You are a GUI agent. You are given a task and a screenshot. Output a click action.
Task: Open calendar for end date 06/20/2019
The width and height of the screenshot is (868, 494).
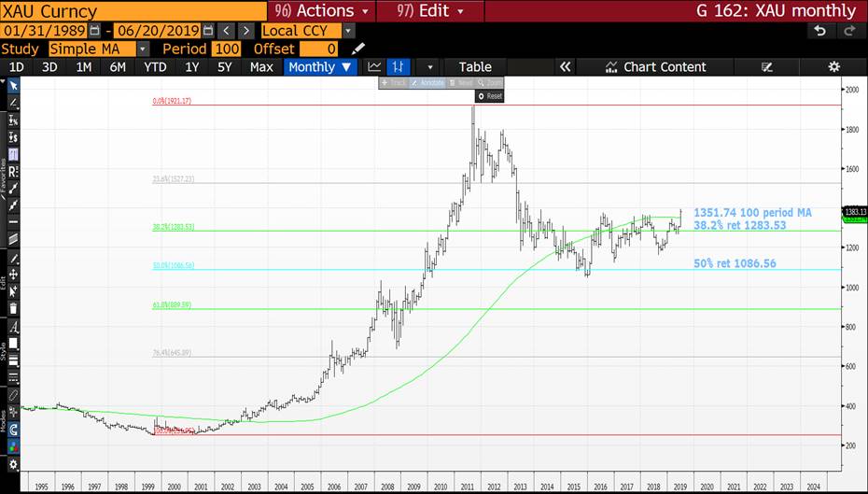click(207, 31)
